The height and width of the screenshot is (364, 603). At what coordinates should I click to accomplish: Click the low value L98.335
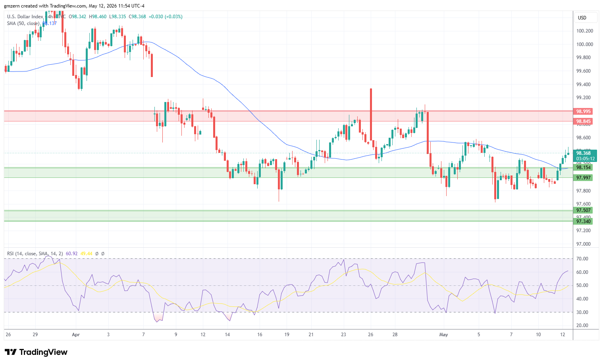pos(118,17)
